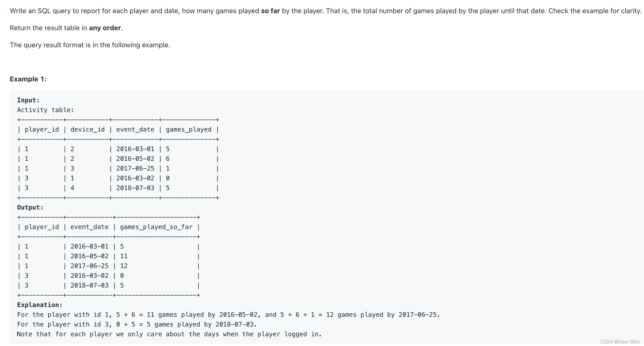Click the sentence about player id 3
The height and width of the screenshot is (346, 644).
coord(137,325)
